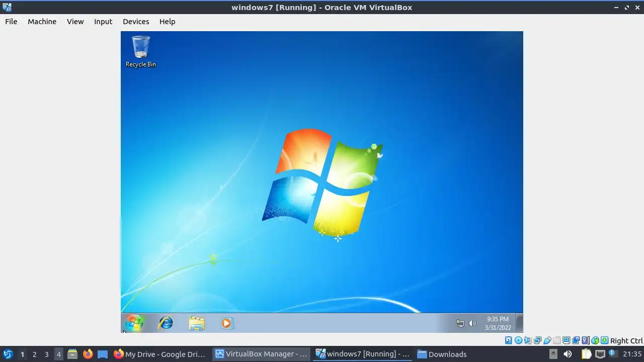Open the Windows 7 Start orb
Viewport: 644px width, 362px height.
point(134,323)
